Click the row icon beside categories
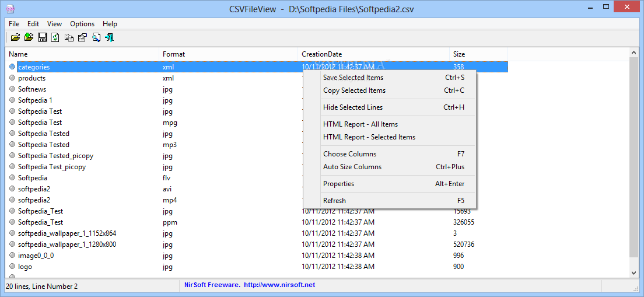The image size is (644, 297). [x=12, y=67]
